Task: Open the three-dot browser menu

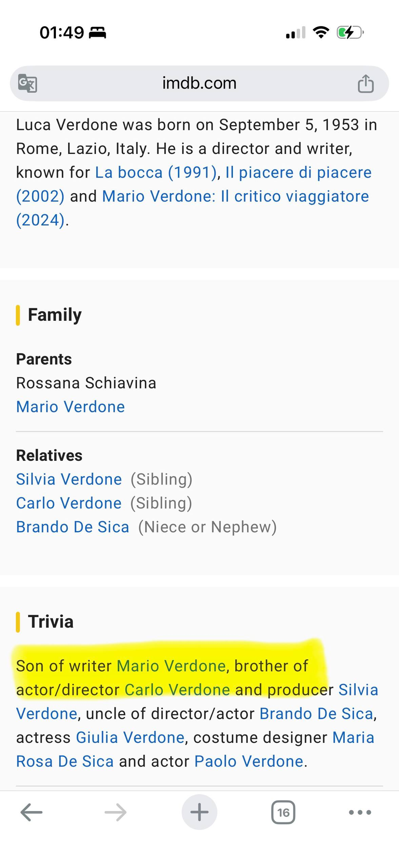Action: tap(360, 812)
